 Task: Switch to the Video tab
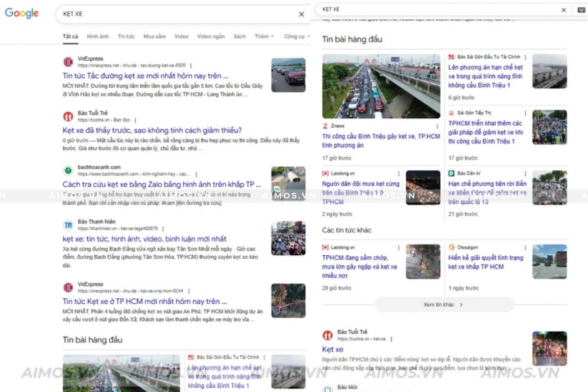181,36
